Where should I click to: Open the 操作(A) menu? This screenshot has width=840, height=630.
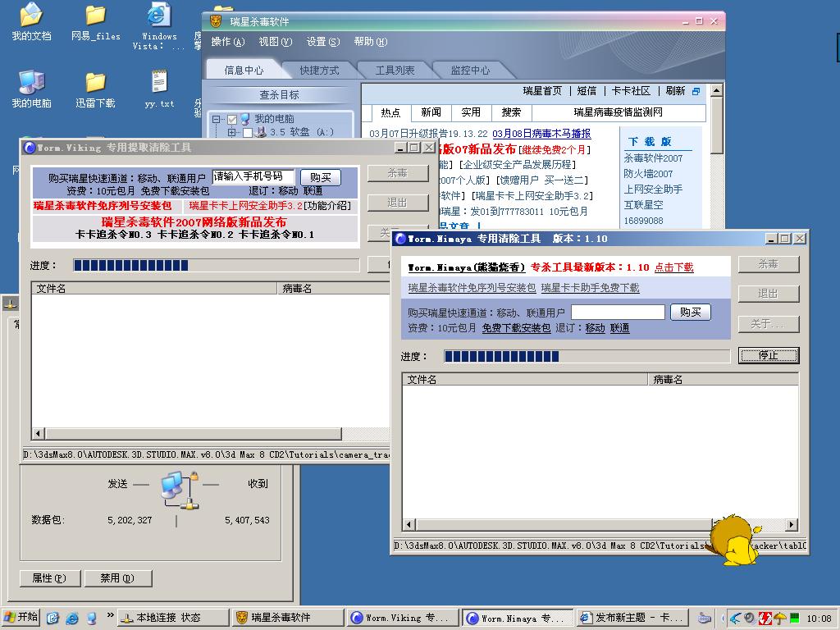[228, 42]
